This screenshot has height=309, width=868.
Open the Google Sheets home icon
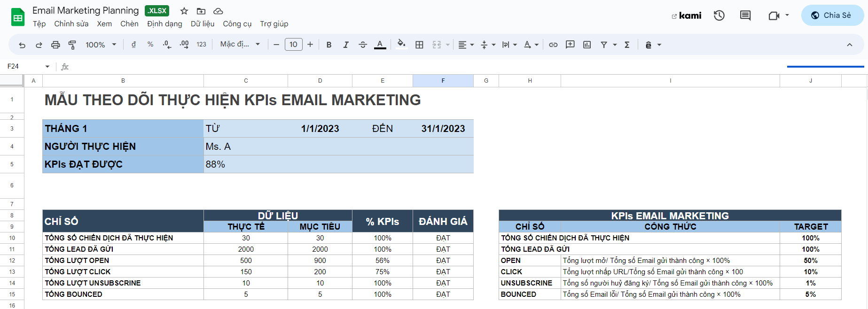click(x=18, y=17)
